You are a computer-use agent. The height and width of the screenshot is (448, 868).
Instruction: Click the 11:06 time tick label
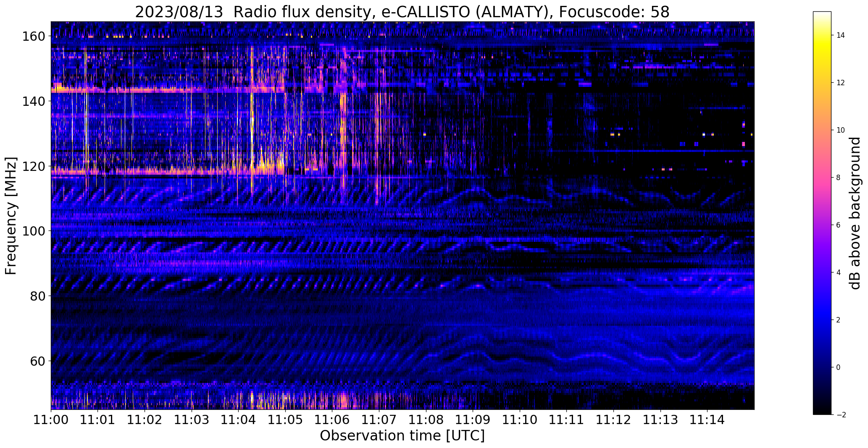point(332,419)
